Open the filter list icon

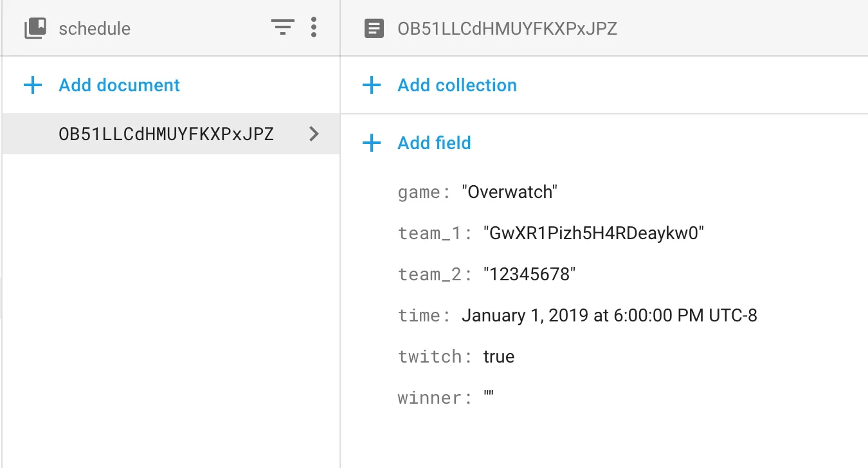pos(282,28)
